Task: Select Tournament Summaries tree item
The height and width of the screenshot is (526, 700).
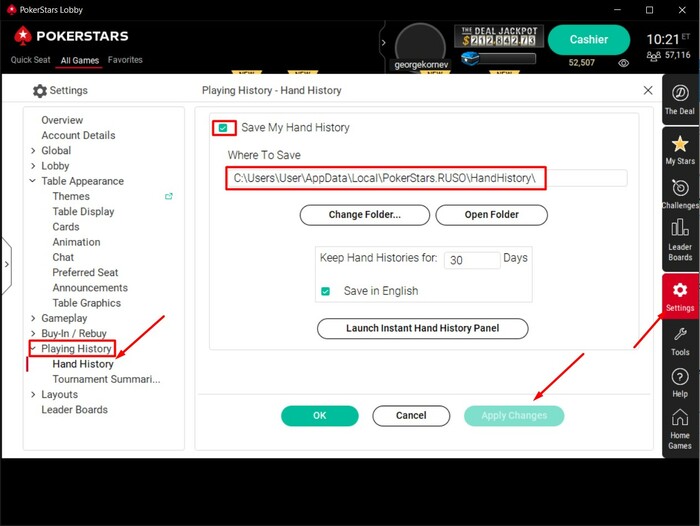Action: (106, 379)
